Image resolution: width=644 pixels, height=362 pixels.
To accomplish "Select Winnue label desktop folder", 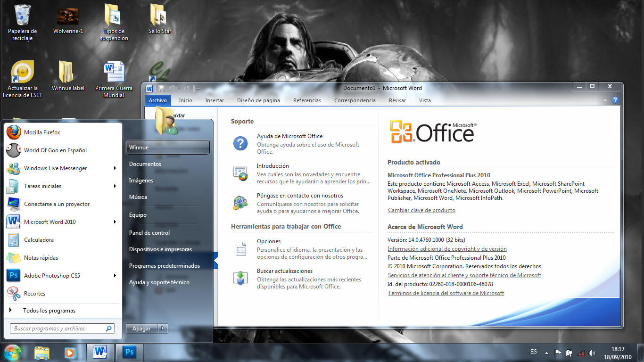I will tap(68, 76).
